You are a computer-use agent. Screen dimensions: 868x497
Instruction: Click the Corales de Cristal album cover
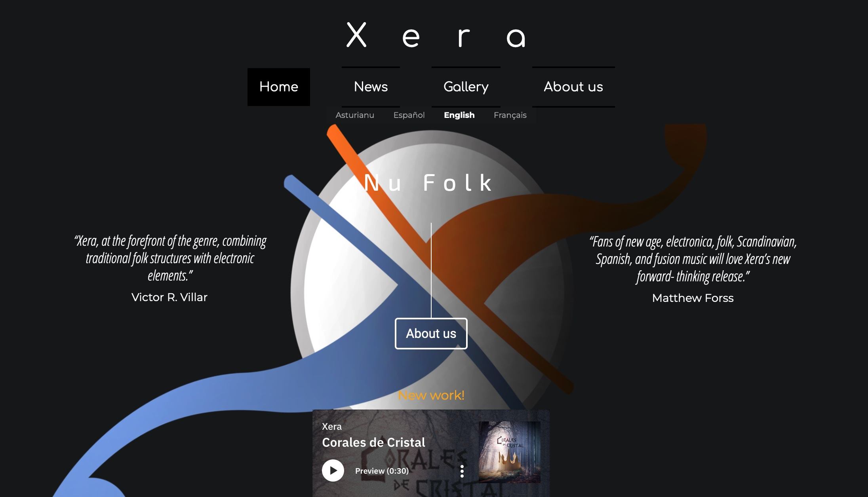click(x=510, y=452)
